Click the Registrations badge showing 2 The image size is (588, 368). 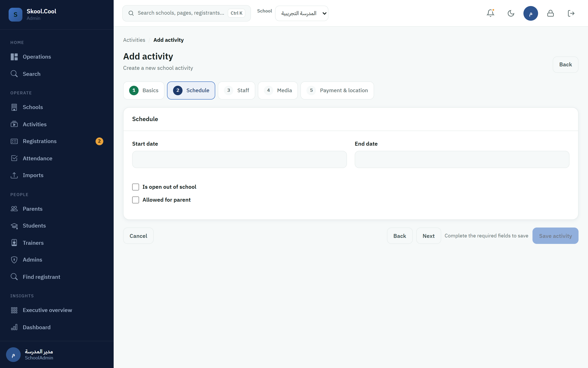pyautogui.click(x=99, y=141)
